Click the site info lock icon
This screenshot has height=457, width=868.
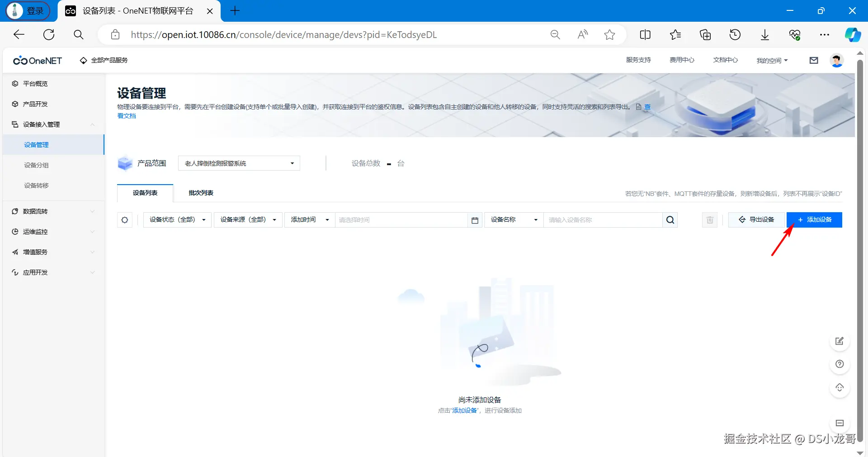115,35
